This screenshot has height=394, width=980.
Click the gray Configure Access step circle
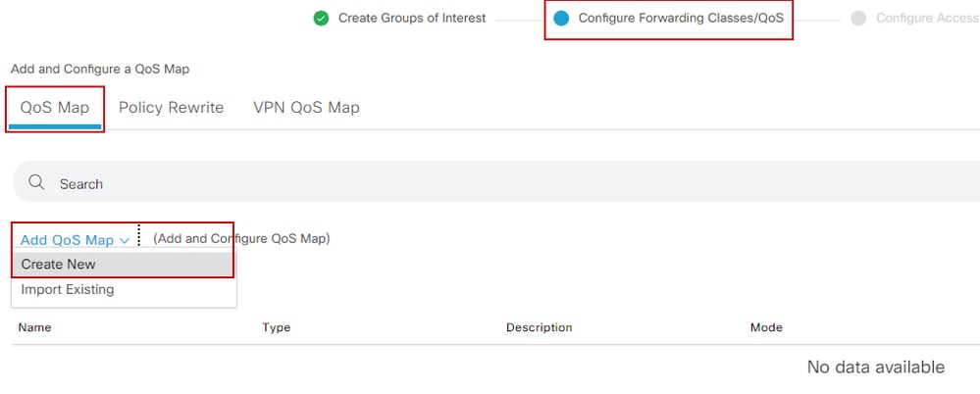pyautogui.click(x=858, y=19)
